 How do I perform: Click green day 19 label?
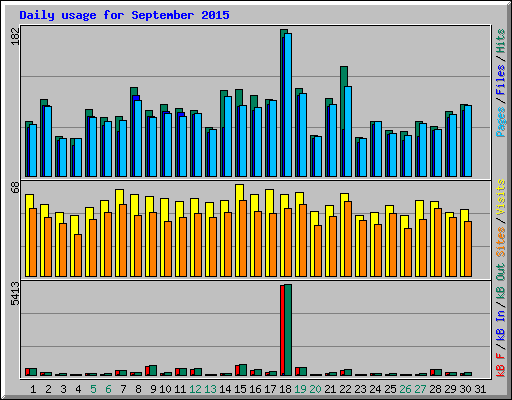coord(300,389)
